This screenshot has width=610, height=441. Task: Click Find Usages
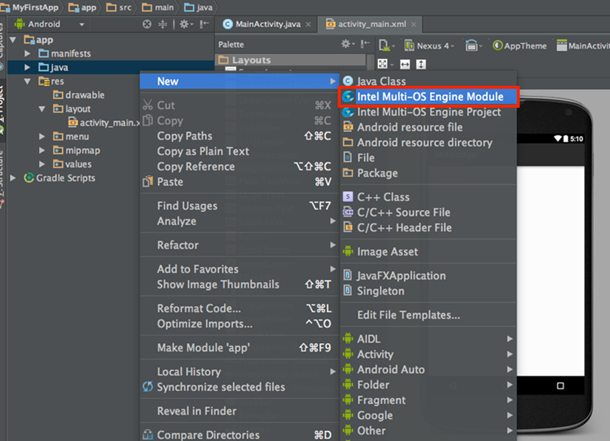(x=239, y=205)
